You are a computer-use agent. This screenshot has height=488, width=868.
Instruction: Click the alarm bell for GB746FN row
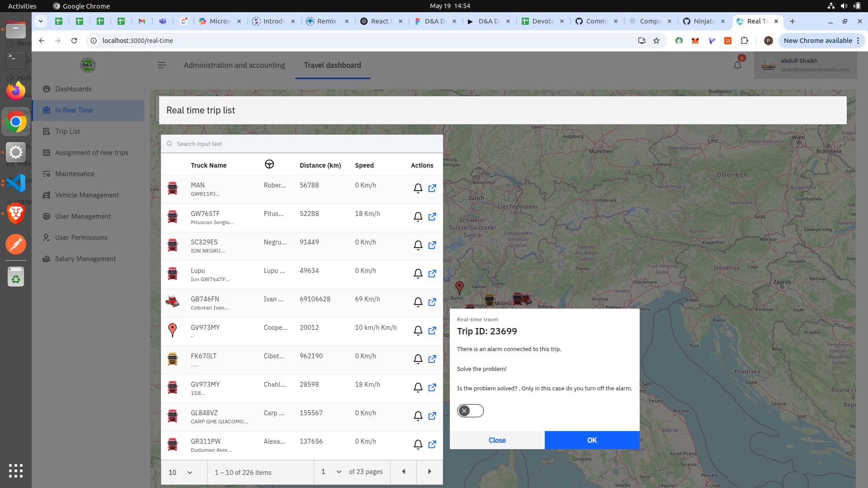418,302
